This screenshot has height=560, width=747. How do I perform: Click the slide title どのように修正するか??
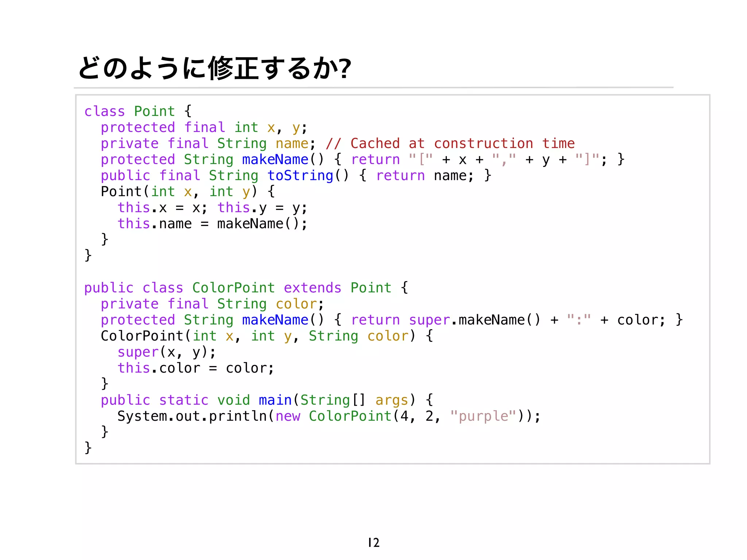(x=214, y=68)
